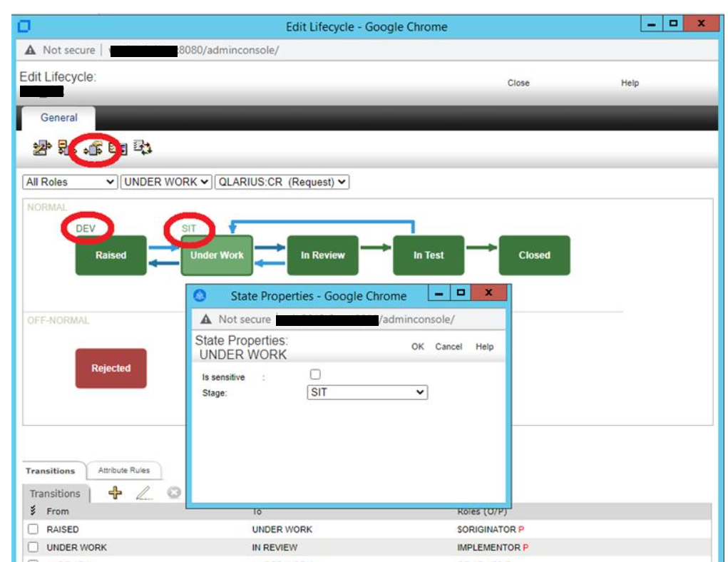Viewport: 728px width, 562px height.
Task: Click Cancel in State Properties dialog
Action: point(448,347)
